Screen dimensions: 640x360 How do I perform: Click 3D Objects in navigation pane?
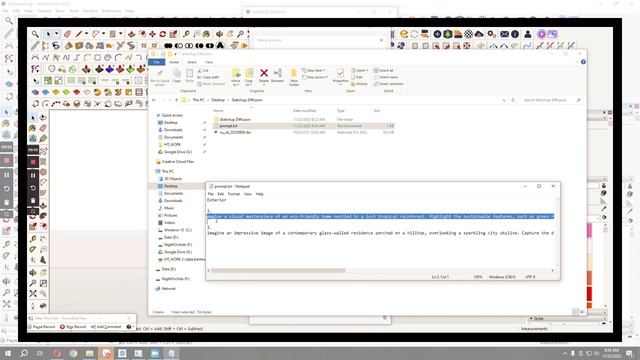[173, 179]
